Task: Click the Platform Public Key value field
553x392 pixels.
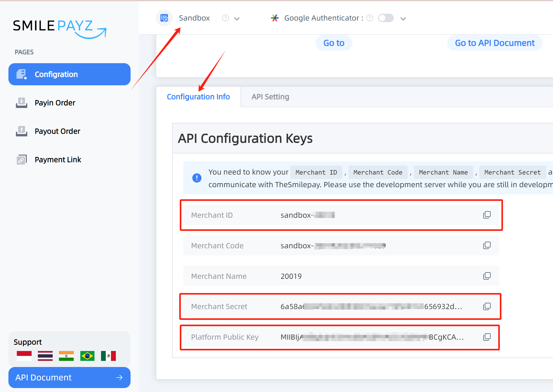Action: point(372,337)
